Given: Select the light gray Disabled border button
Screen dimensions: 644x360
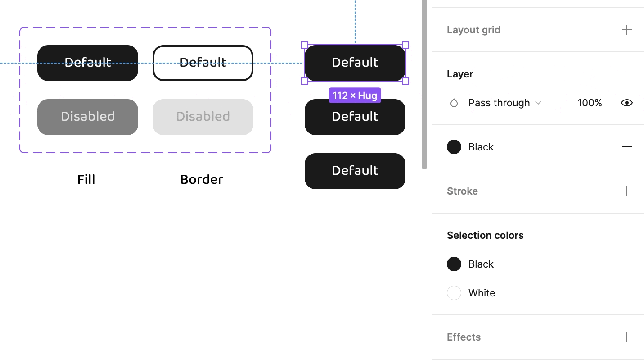Looking at the screenshot, I should [x=203, y=117].
